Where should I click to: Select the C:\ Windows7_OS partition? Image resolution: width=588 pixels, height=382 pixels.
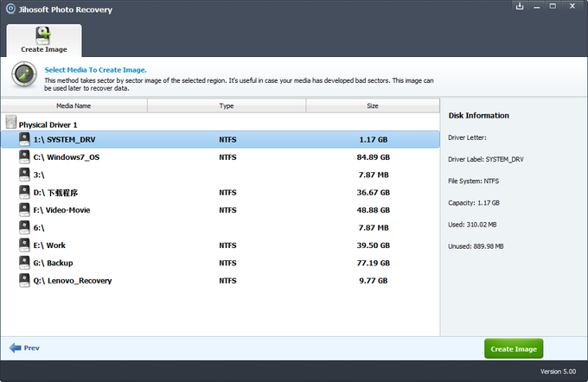coord(67,157)
